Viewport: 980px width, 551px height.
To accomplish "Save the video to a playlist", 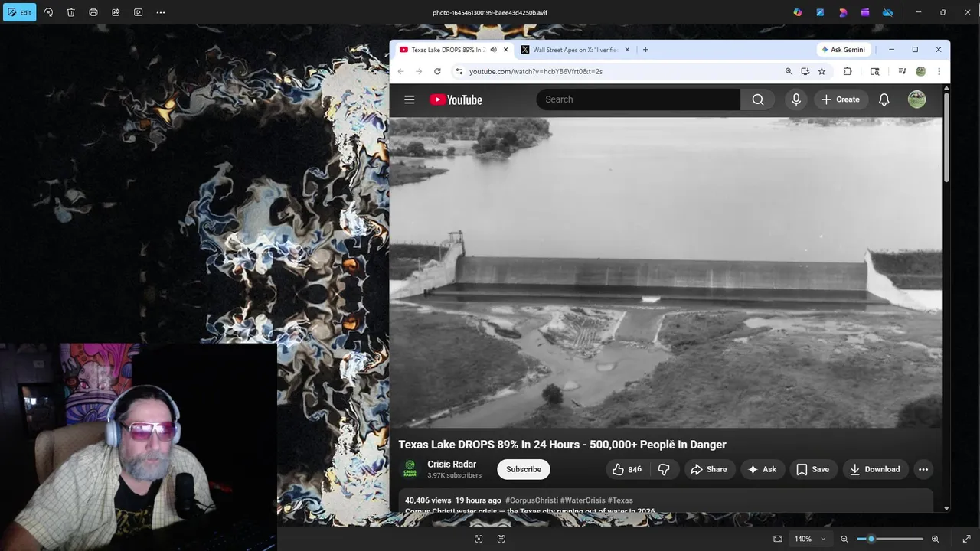I will pos(812,469).
